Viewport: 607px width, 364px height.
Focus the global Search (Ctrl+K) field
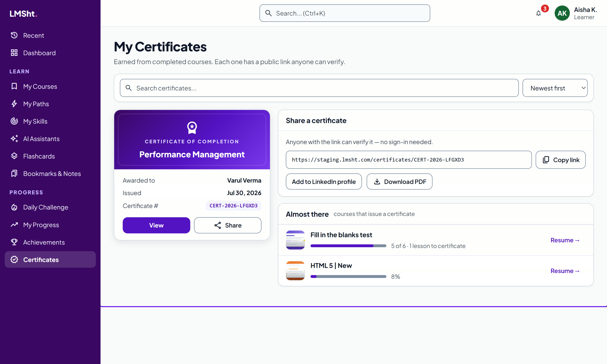[345, 13]
